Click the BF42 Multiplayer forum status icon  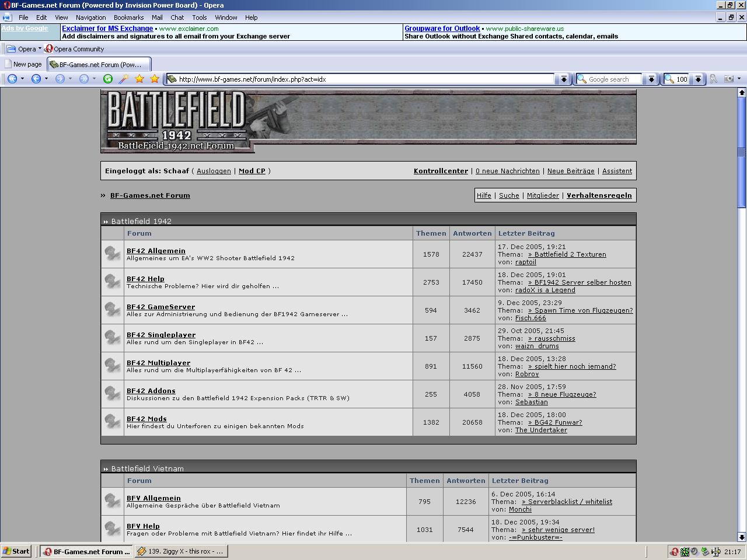[x=112, y=366]
